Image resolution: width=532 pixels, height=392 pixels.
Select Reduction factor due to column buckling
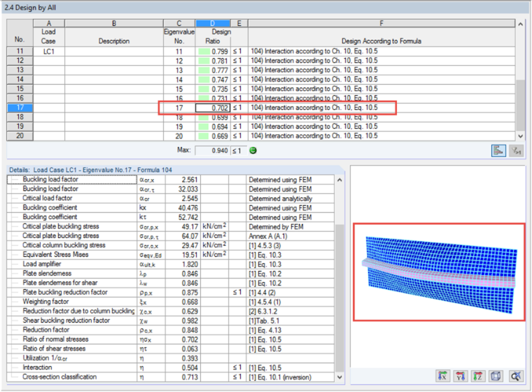170,311
